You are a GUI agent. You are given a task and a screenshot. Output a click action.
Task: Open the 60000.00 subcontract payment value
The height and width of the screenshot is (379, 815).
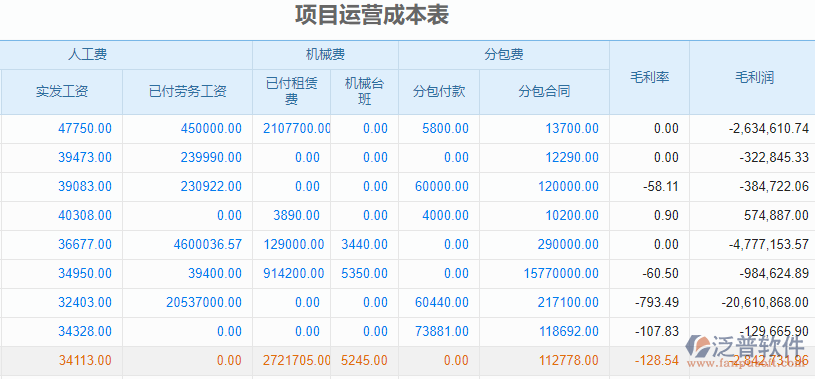pos(442,187)
